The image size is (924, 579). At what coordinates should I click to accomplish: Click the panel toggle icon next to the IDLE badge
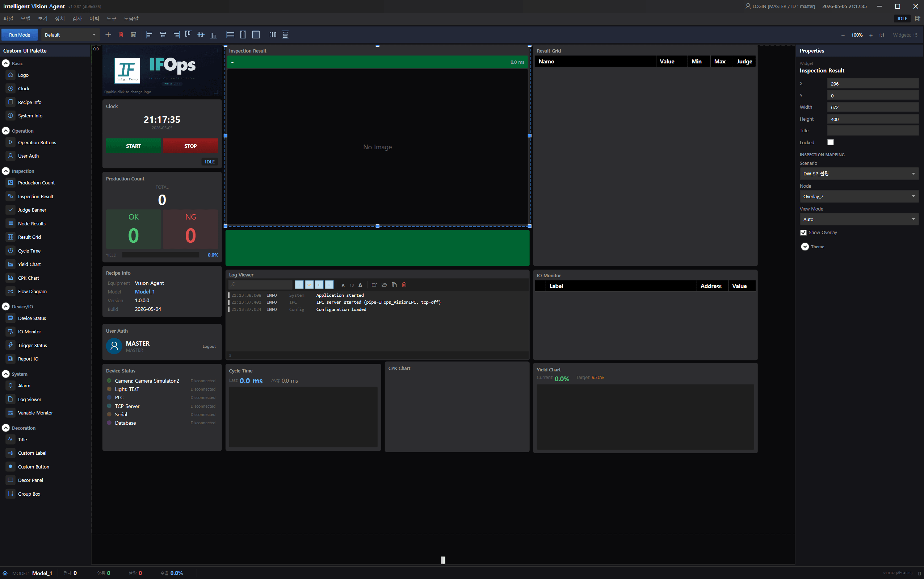coord(917,18)
